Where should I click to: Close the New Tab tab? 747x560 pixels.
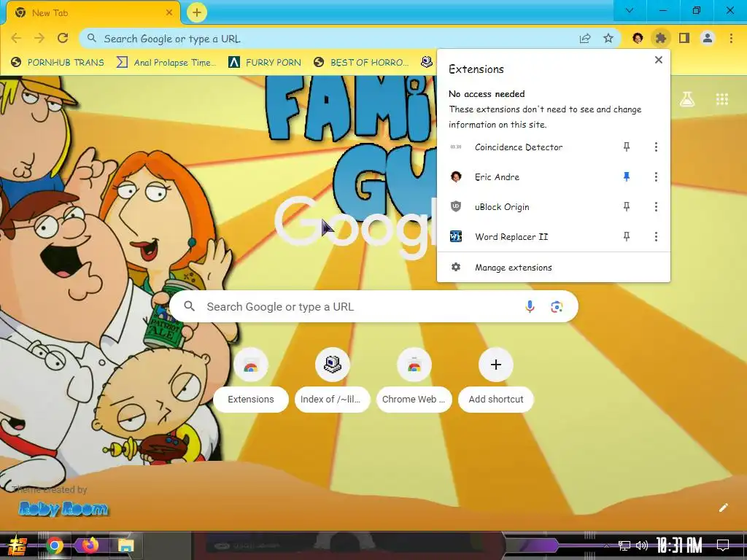[169, 13]
